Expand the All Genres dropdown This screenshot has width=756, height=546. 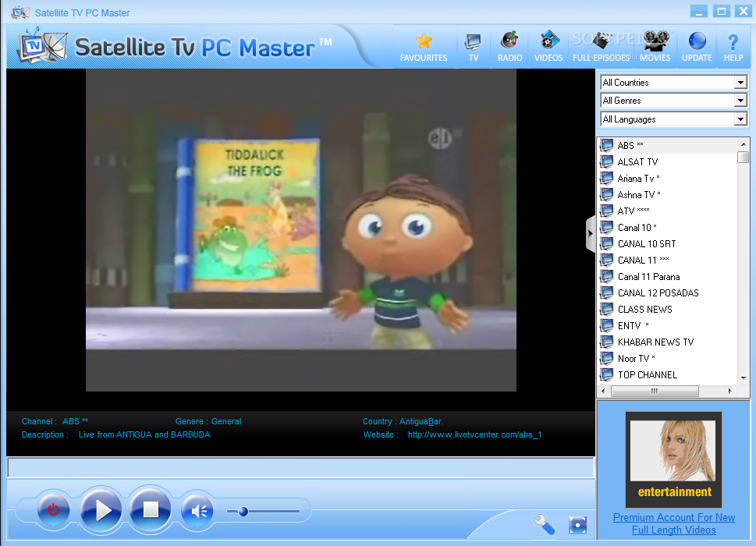[740, 101]
